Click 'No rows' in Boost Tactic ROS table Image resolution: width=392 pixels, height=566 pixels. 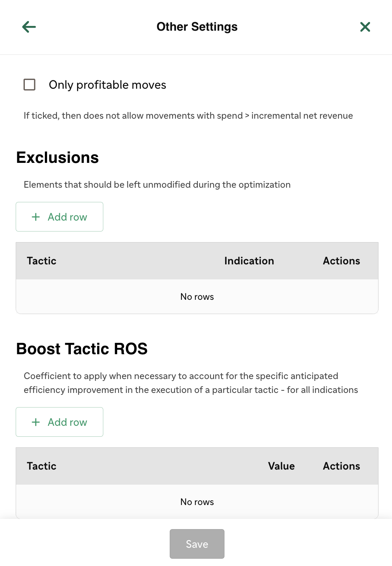(197, 502)
